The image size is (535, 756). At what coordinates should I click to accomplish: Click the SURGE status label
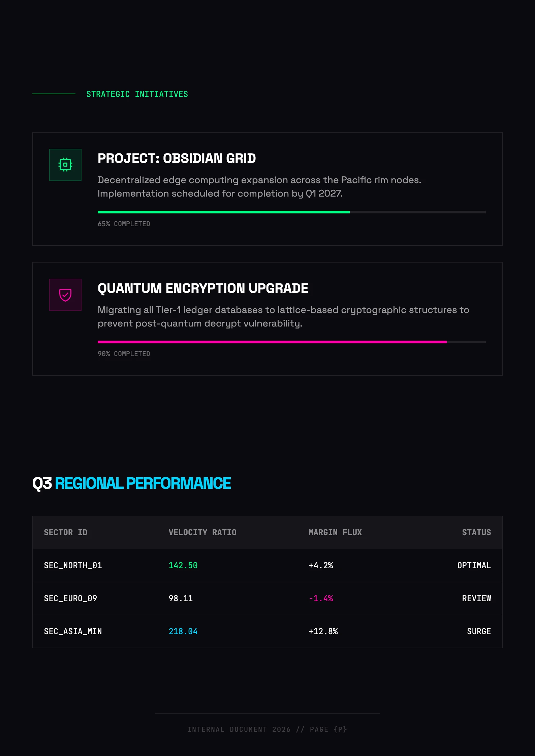point(479,631)
